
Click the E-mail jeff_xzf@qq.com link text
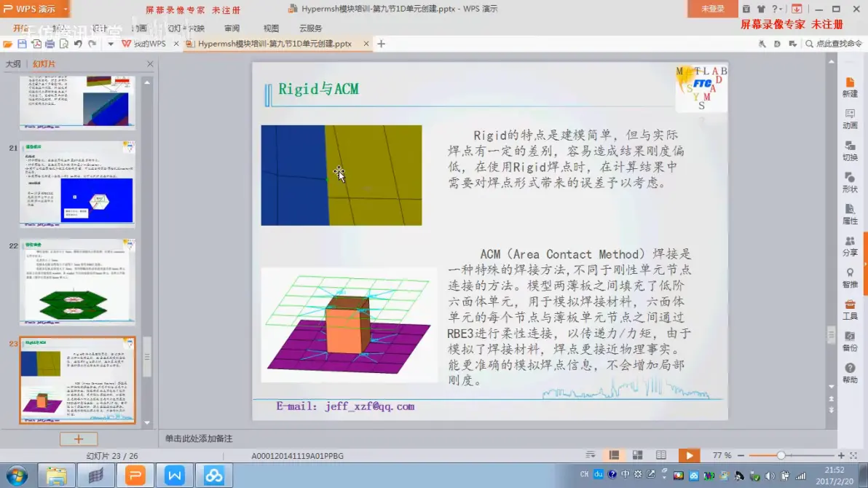coord(345,406)
